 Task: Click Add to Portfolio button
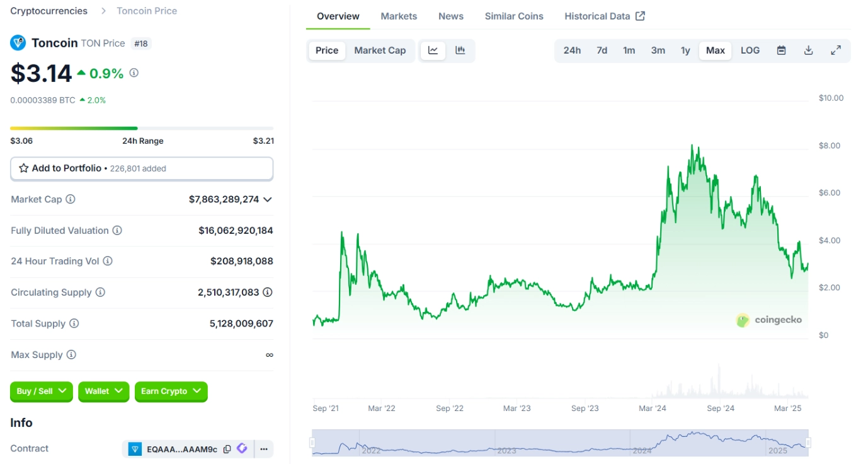coord(142,168)
